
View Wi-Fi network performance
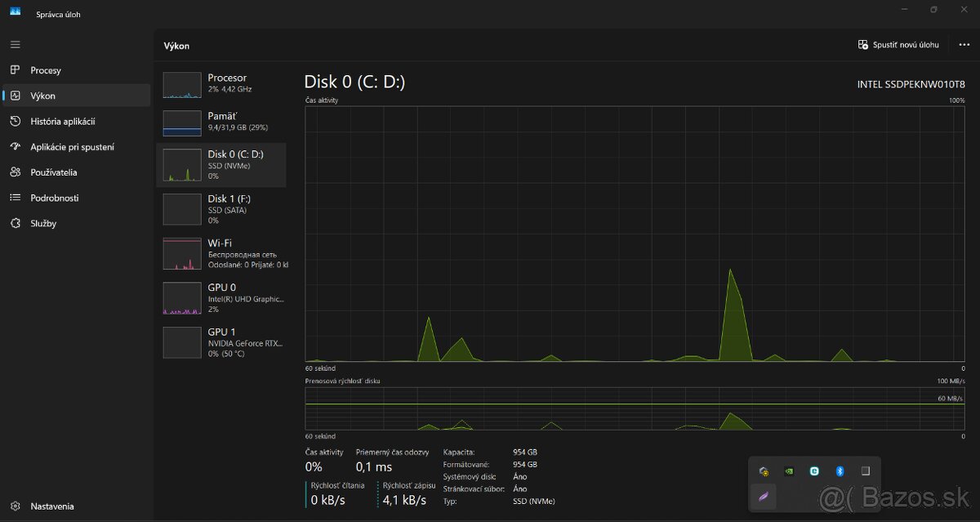tap(220, 253)
